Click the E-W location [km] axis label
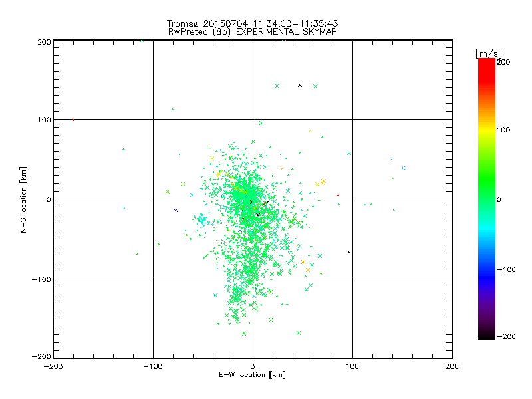The width and height of the screenshot is (532, 399). (252, 375)
